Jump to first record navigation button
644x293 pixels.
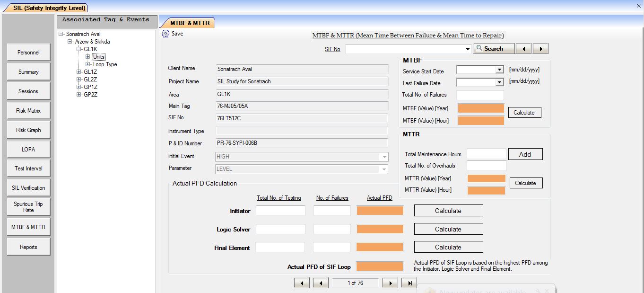[x=301, y=283]
